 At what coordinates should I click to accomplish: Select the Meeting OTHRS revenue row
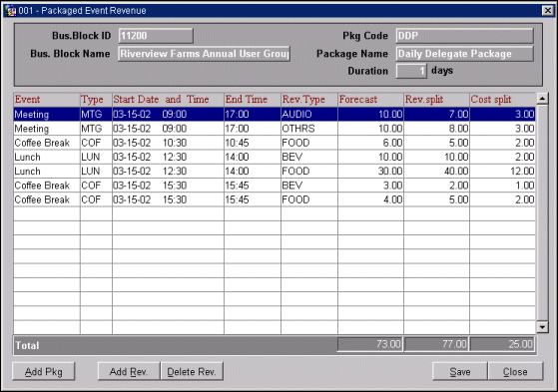click(275, 129)
